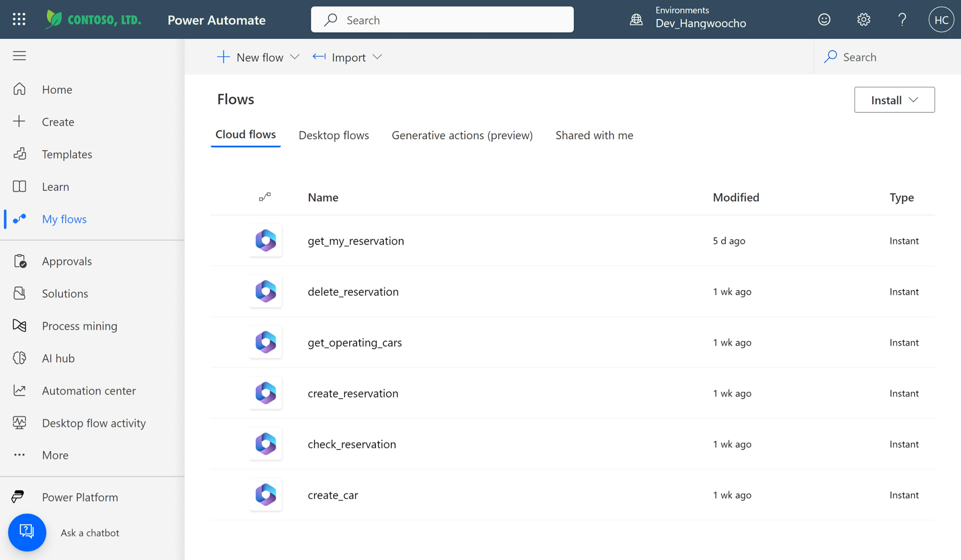Screen dimensions: 961x560
Task: Switch to the Cloud flows tab
Action: [245, 134]
